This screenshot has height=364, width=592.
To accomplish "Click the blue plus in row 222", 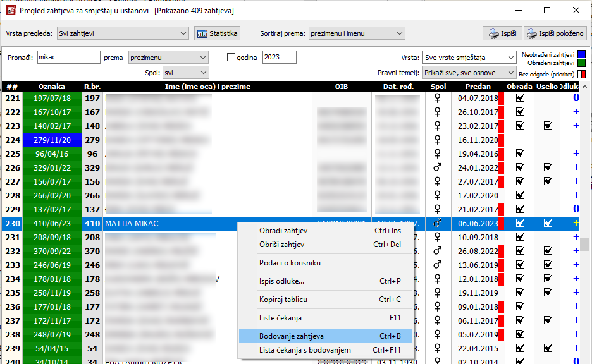I will [x=576, y=112].
